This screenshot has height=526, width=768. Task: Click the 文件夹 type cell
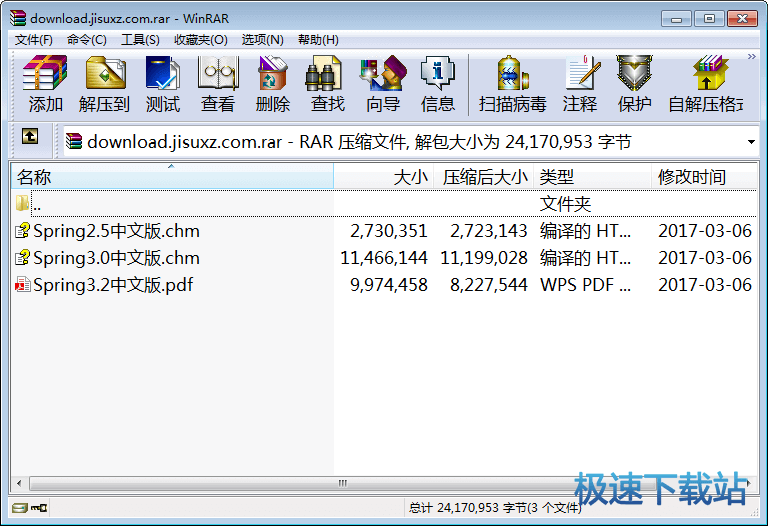(x=565, y=204)
